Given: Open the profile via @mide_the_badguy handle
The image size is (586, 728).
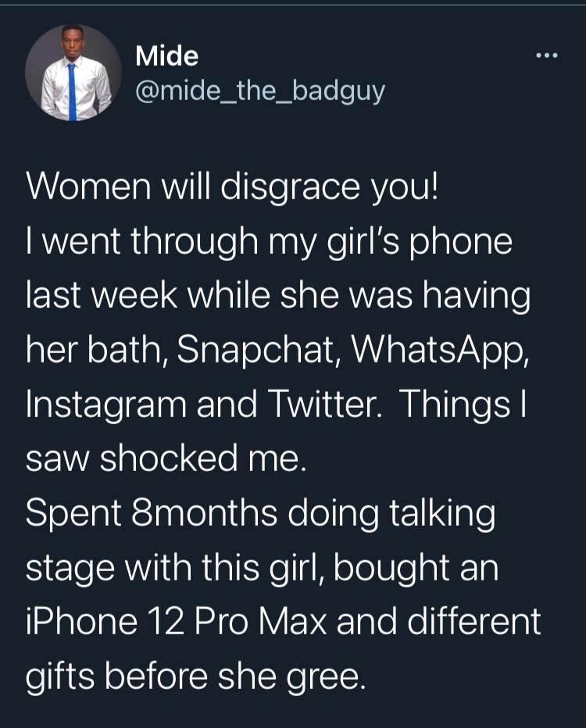Looking at the screenshot, I should [261, 90].
